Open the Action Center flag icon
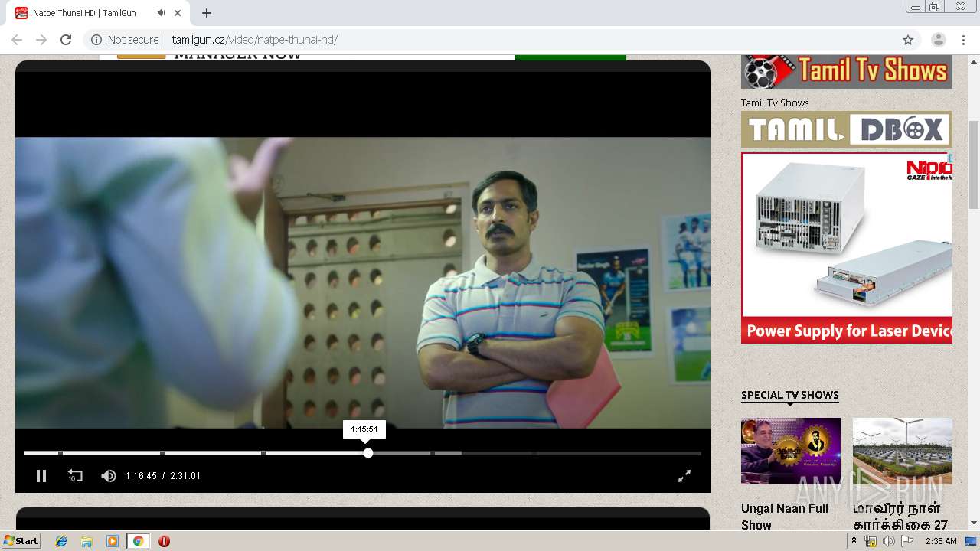 pos(906,541)
